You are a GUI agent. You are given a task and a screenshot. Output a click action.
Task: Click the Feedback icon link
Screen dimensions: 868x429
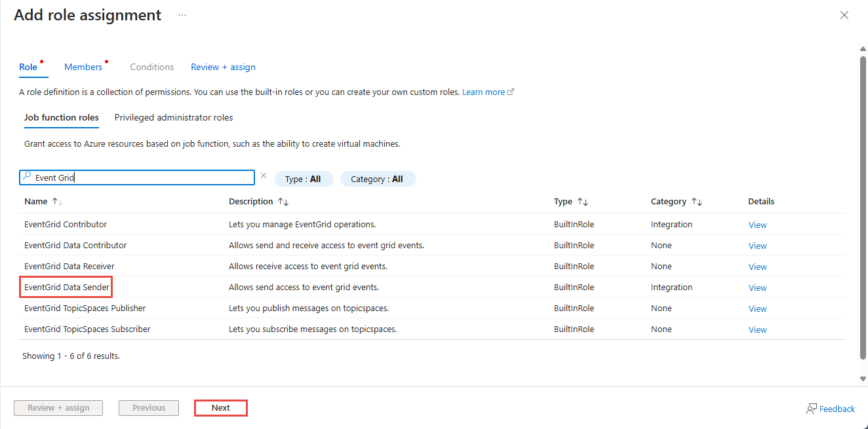coord(831,409)
